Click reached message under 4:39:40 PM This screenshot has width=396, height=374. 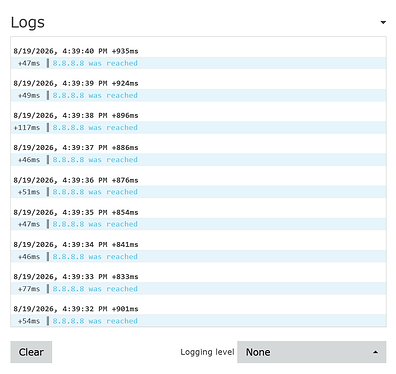point(95,63)
